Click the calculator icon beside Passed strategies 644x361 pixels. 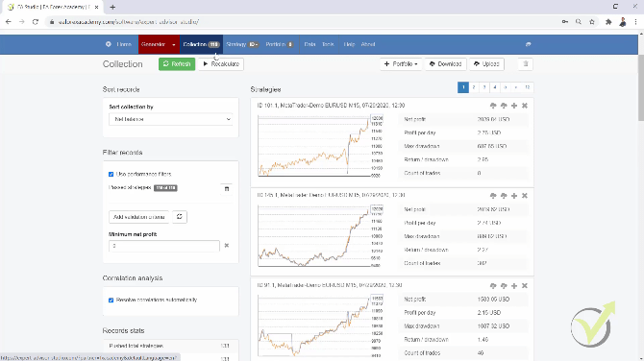coord(226,189)
